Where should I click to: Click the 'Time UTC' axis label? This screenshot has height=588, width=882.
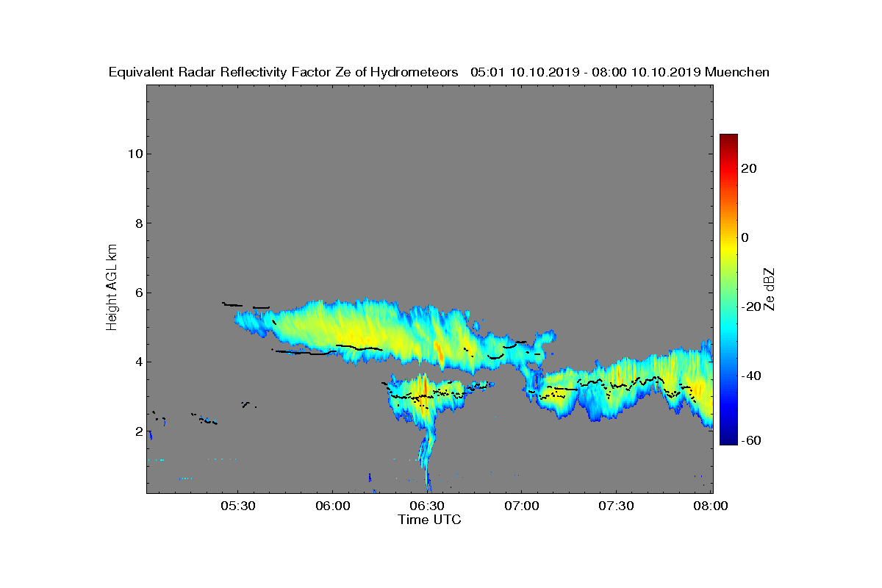430,520
